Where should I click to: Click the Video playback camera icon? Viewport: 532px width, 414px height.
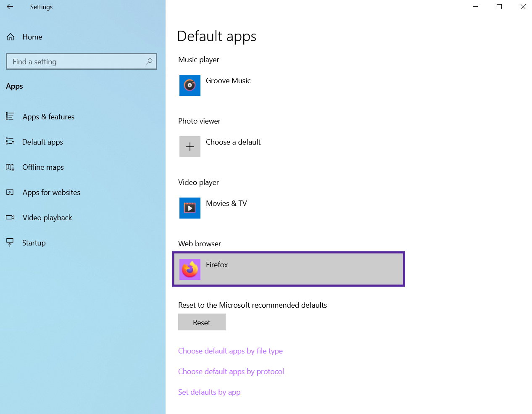tap(10, 218)
